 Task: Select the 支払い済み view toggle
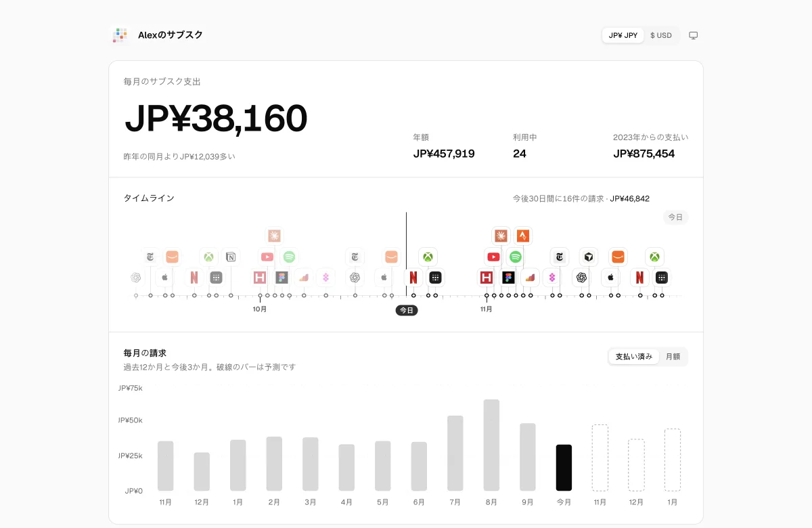pos(634,357)
